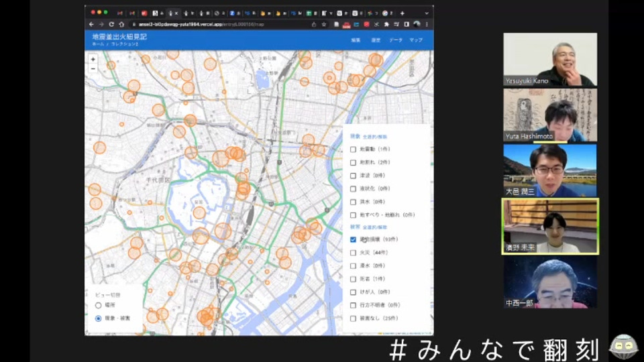Select 大邑 潤三 video thumbnail

[x=550, y=170]
